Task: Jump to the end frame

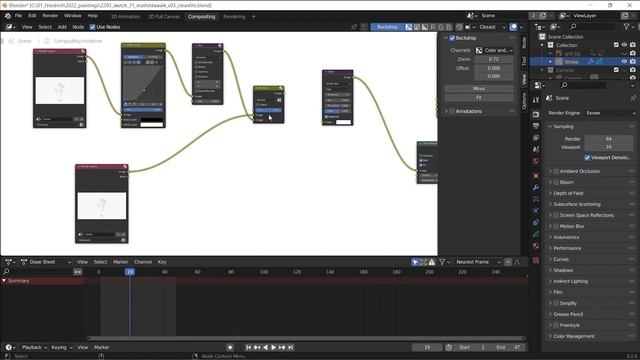Action: coord(291,347)
